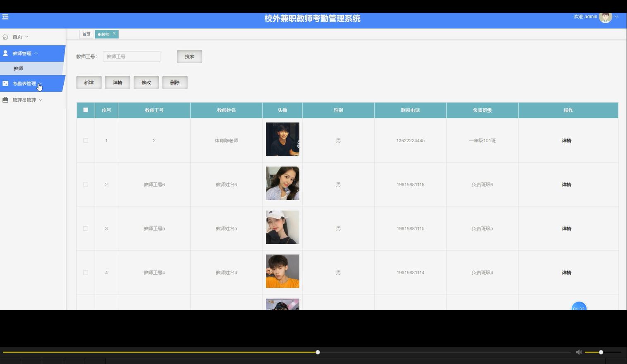Check the row checkbox for 体育陈老师
This screenshot has width=627, height=364.
pos(86,141)
